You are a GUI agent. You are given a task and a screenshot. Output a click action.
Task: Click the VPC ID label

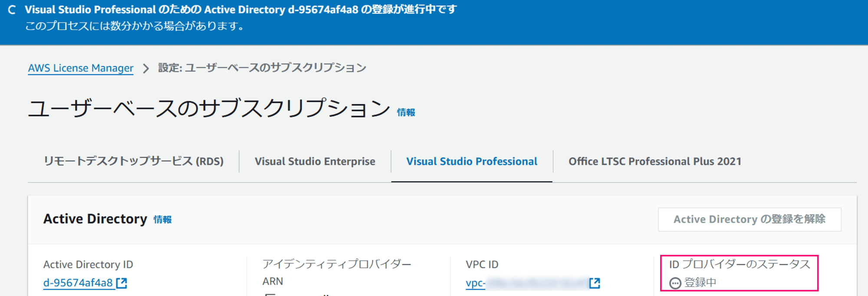tap(482, 264)
